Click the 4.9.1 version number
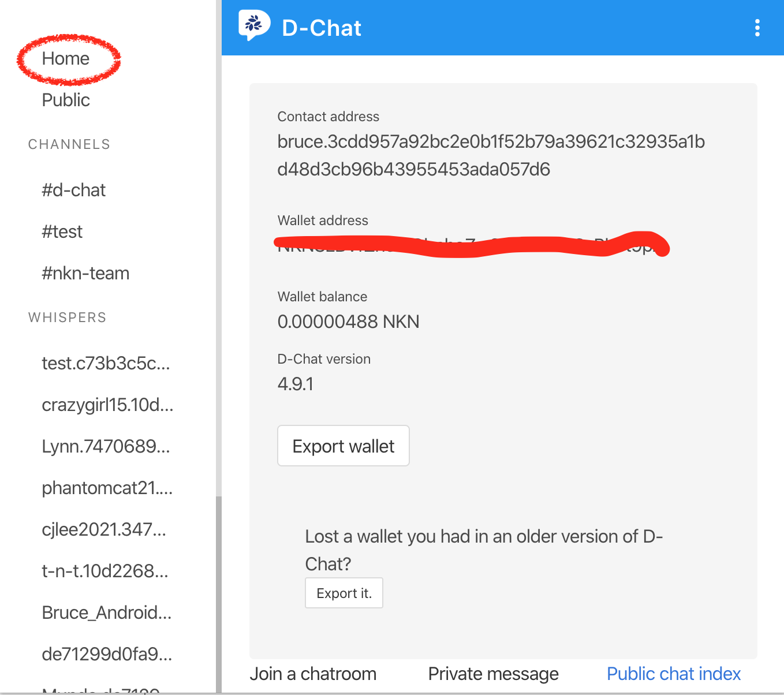Screen dimensions: 784x695 click(x=296, y=384)
